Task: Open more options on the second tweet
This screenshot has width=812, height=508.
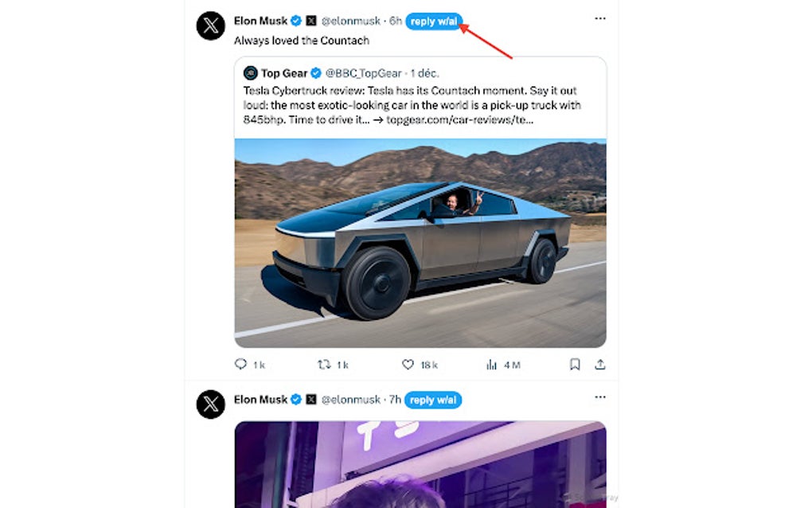Action: (600, 398)
